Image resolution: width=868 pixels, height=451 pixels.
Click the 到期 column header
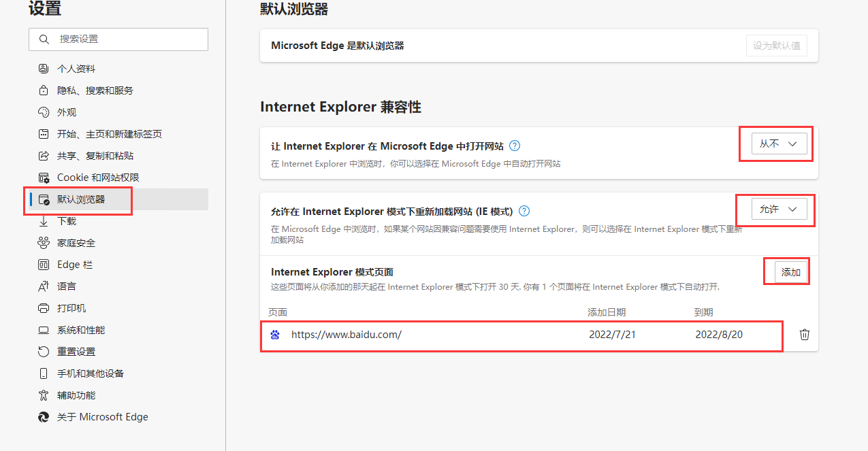tap(703, 312)
